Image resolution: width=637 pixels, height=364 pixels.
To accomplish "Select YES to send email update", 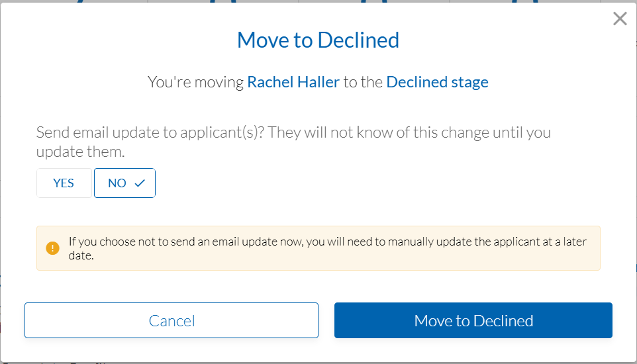I will 64,183.
